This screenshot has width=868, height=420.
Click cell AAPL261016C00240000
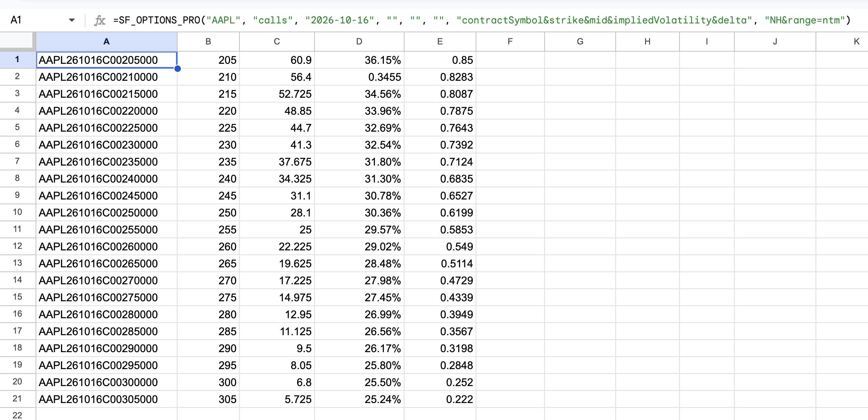click(x=107, y=178)
